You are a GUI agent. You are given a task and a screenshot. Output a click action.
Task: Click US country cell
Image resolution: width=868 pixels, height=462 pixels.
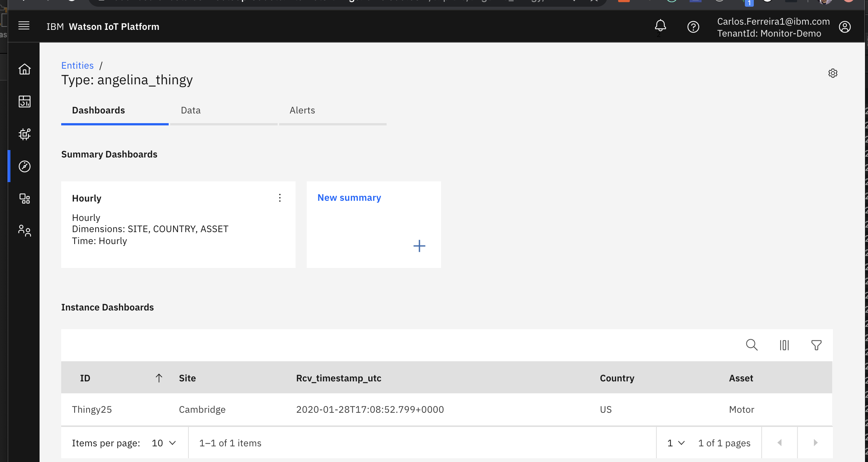point(606,409)
